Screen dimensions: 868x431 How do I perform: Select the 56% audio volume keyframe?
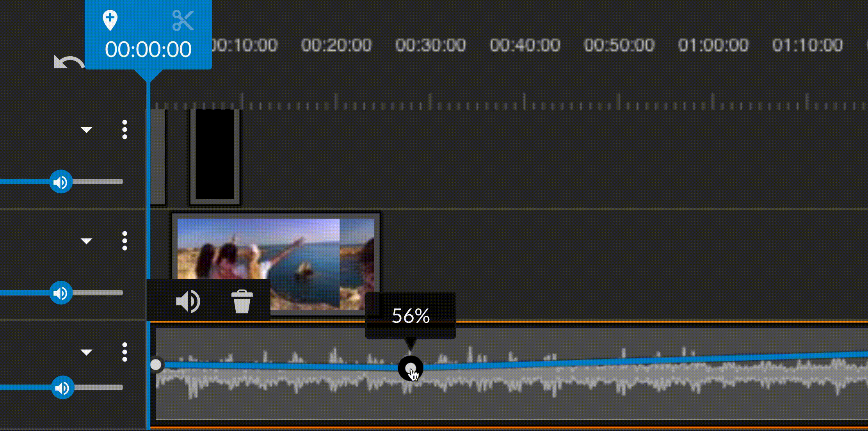pyautogui.click(x=411, y=368)
